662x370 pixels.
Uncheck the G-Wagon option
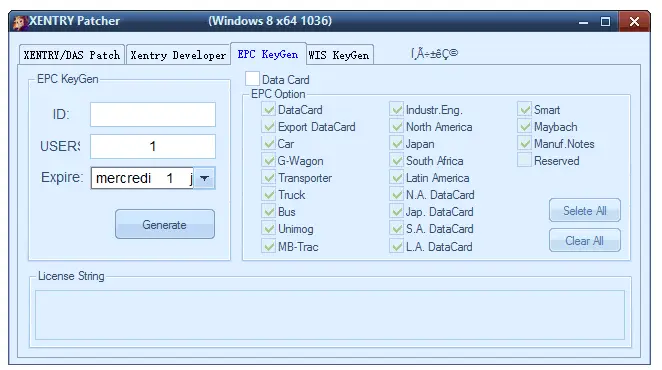tap(269, 161)
